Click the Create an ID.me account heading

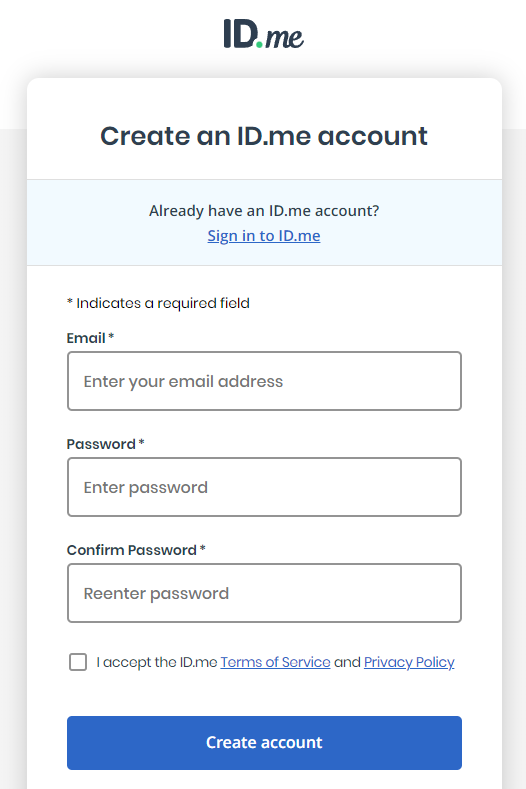(264, 136)
